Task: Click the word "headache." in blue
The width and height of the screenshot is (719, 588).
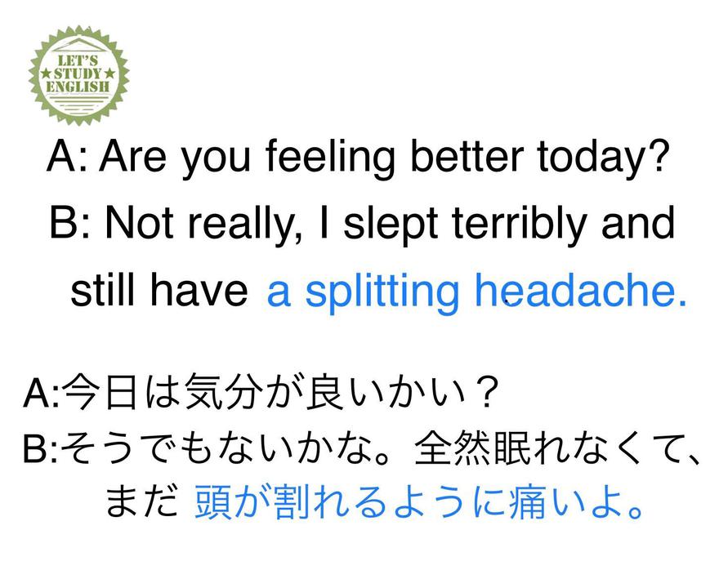Action: (x=581, y=290)
